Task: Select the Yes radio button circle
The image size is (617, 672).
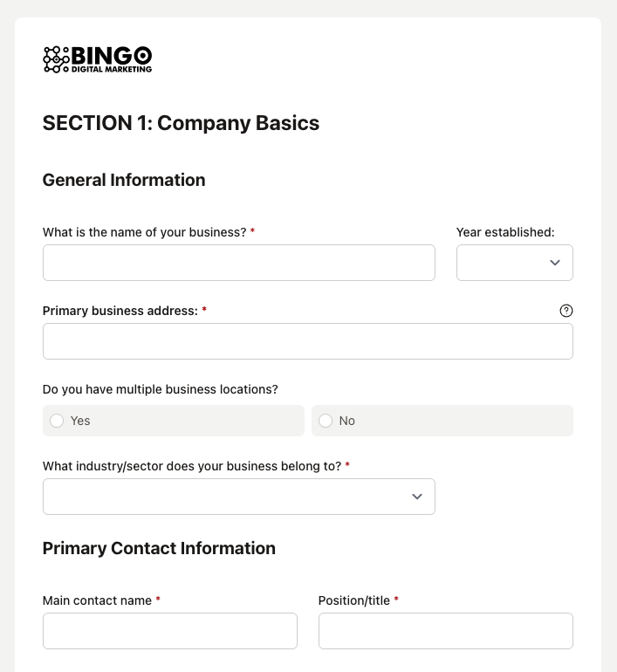Action: [57, 421]
